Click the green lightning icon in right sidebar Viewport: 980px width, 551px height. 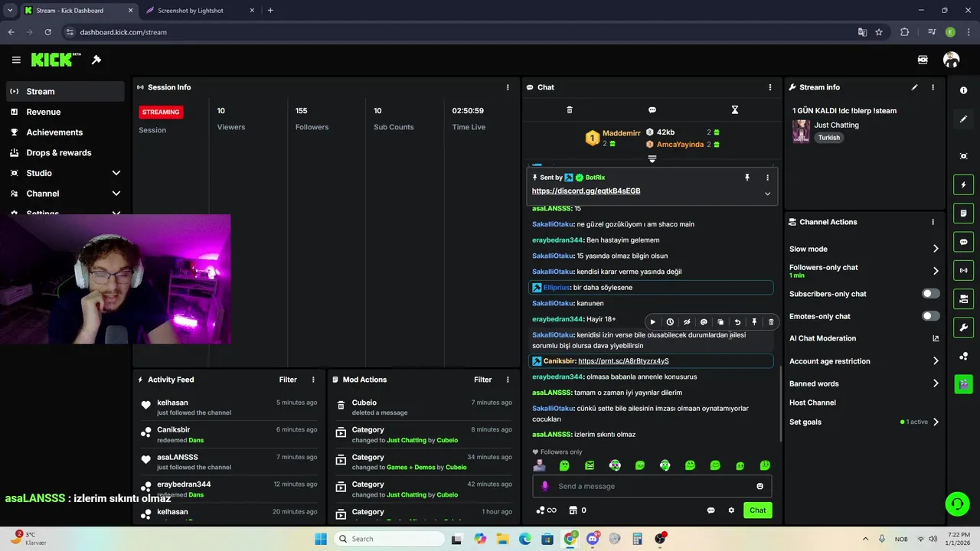(x=963, y=184)
